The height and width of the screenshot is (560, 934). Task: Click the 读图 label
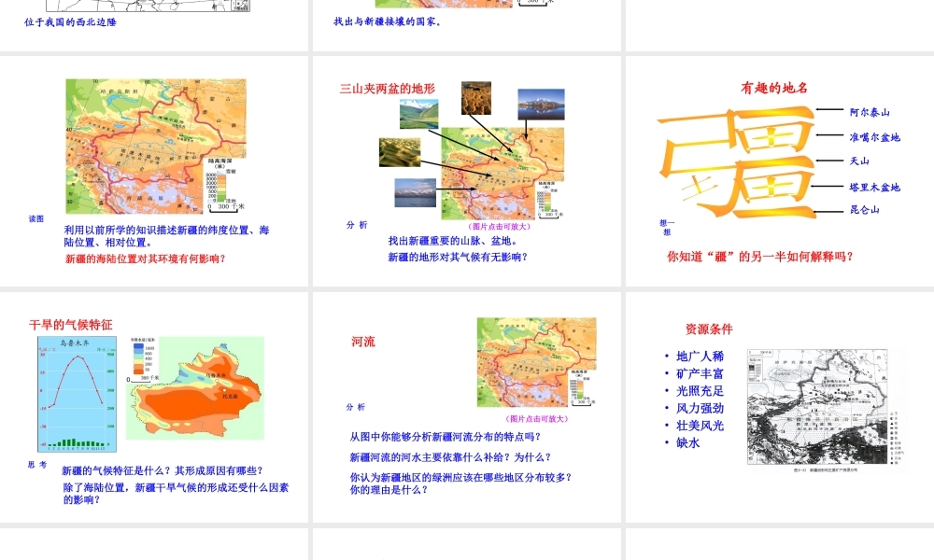click(x=36, y=219)
